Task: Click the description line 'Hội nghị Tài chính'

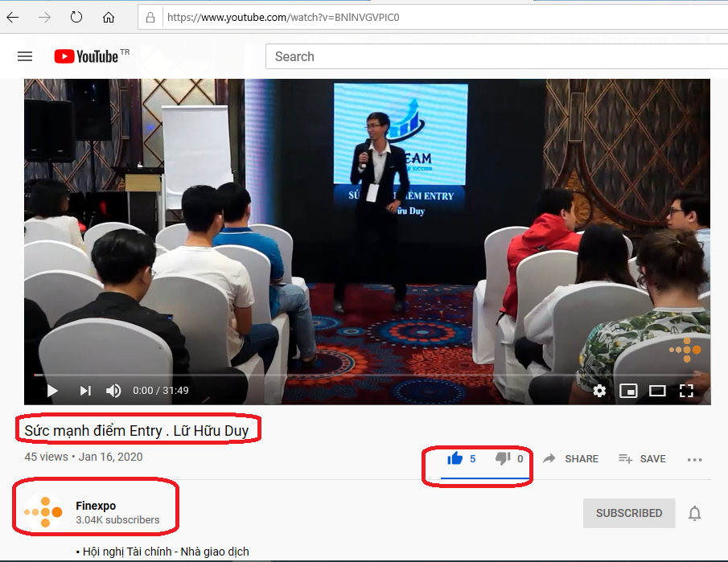Action: 162,552
